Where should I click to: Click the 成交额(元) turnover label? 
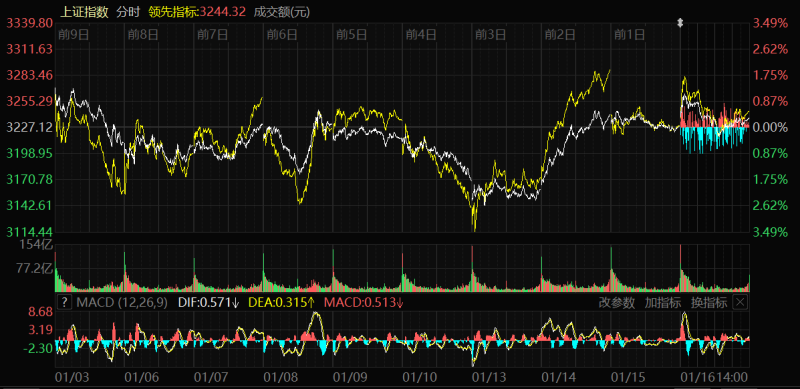pyautogui.click(x=281, y=12)
